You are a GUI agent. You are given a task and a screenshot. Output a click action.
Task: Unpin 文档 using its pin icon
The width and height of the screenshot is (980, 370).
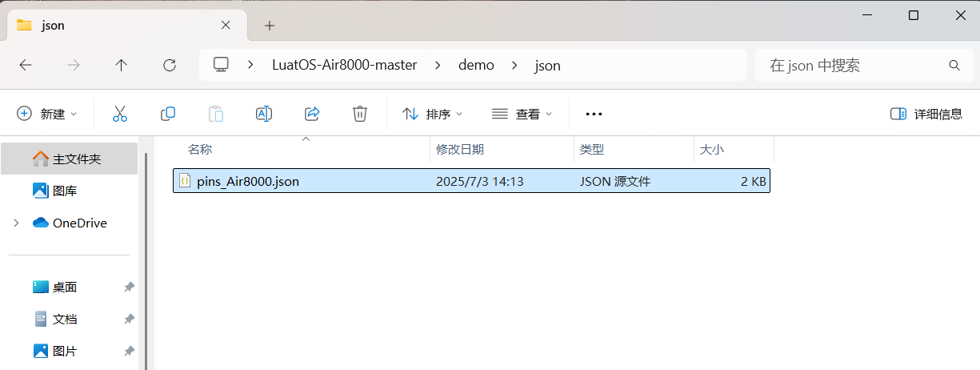(129, 319)
